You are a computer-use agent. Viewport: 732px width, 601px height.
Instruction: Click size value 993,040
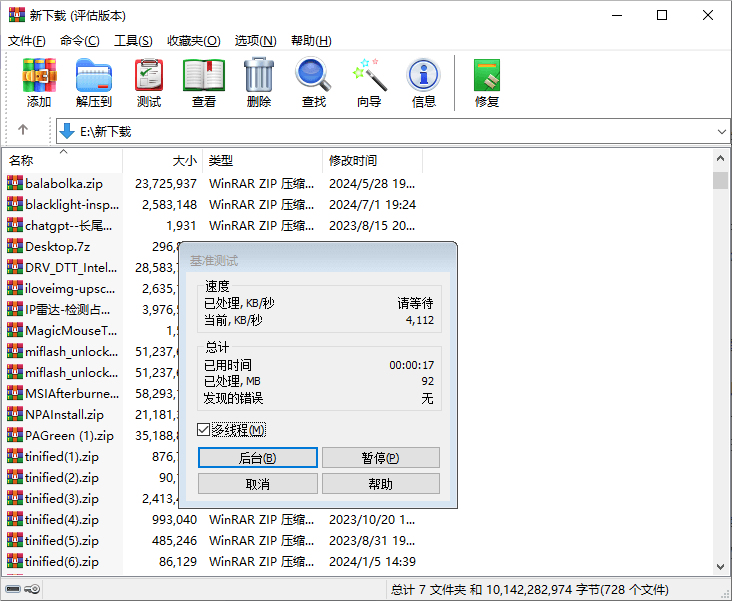(x=174, y=519)
